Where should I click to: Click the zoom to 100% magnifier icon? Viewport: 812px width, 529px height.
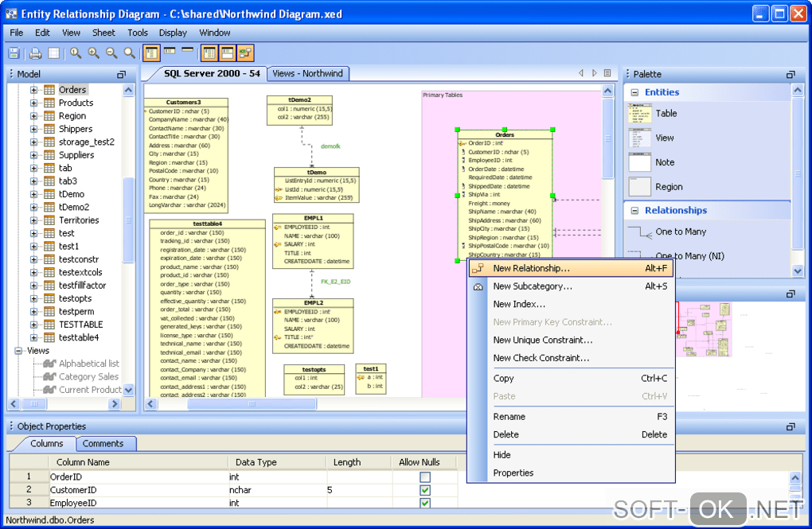pos(76,53)
